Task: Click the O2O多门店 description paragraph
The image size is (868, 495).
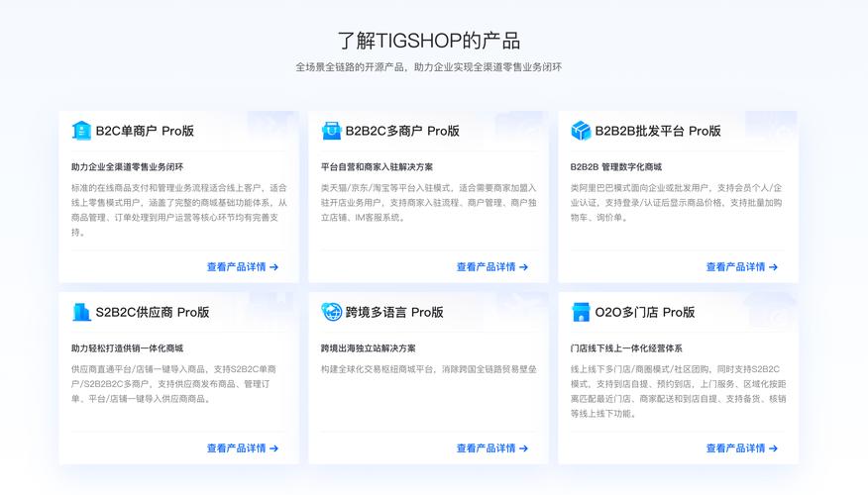Action: [x=678, y=392]
